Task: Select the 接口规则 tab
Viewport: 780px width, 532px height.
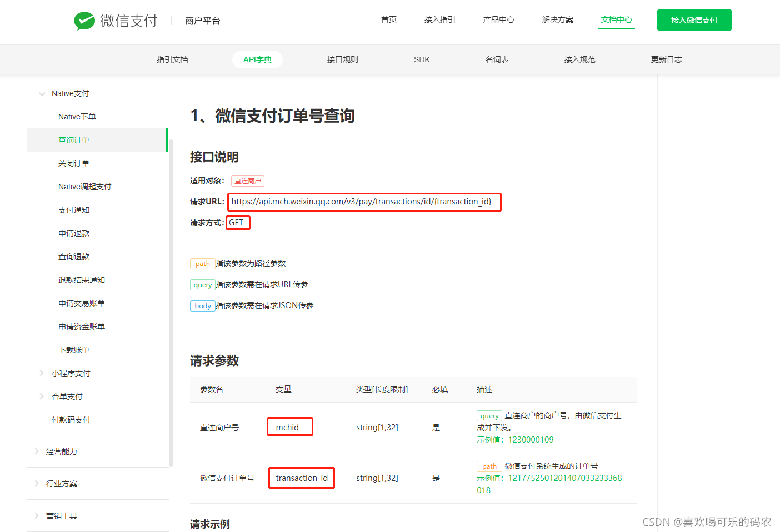Action: tap(343, 59)
